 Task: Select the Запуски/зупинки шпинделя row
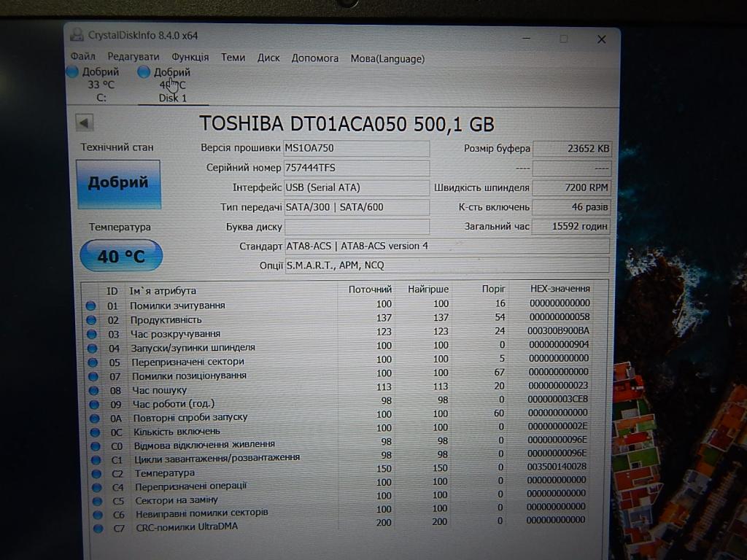coord(337,346)
